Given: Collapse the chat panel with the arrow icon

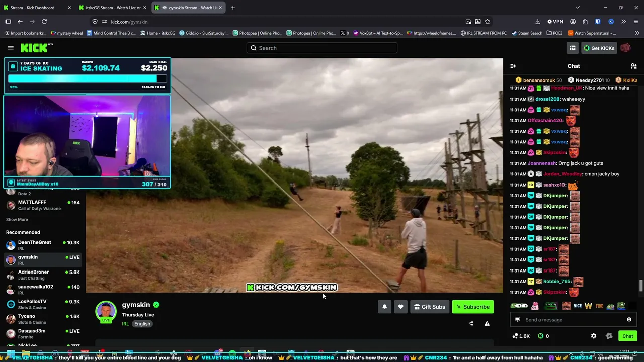Looking at the screenshot, I should pos(513,66).
